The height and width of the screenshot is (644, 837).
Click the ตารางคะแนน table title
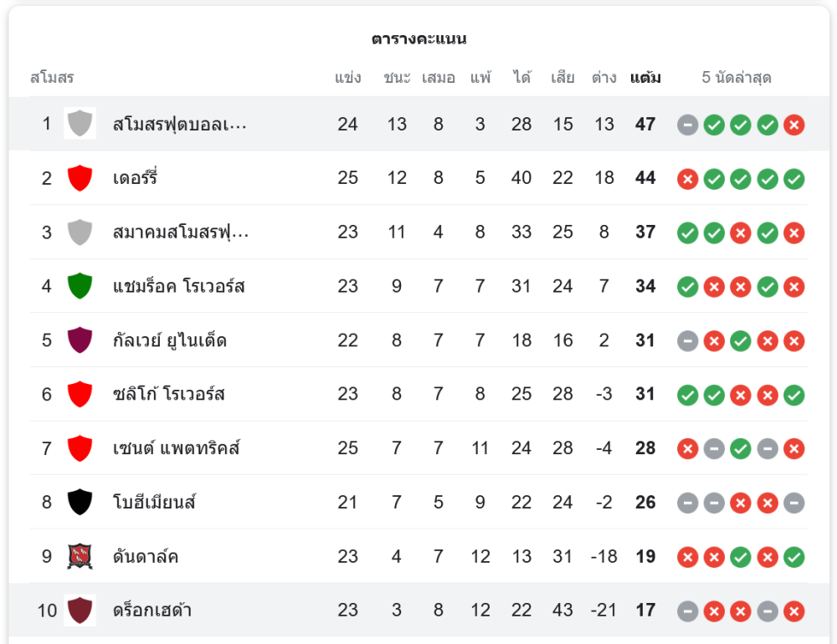418,38
